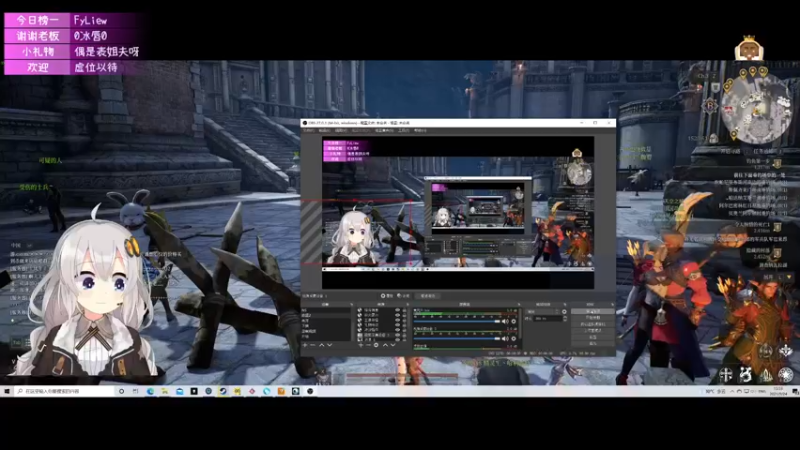Open Task View from the taskbar
This screenshot has height=450, width=800.
pos(135,391)
